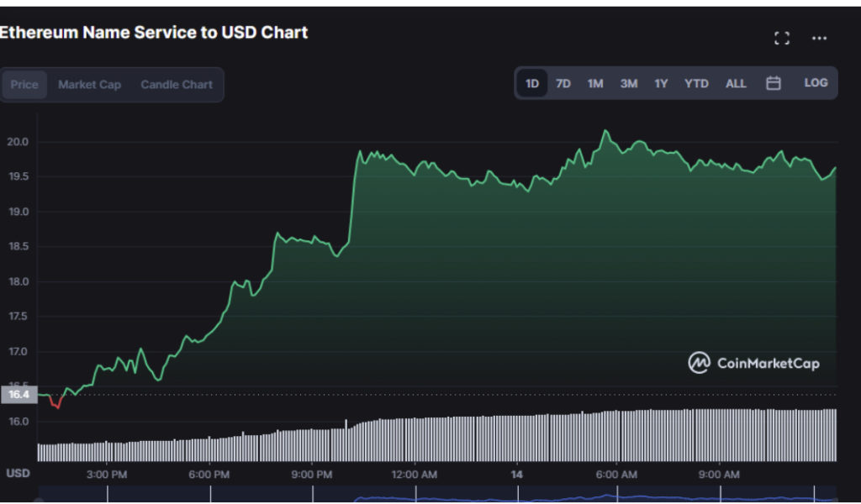This screenshot has width=861, height=504.
Task: Click the 3:00 PM time axis label
Action: [x=107, y=475]
